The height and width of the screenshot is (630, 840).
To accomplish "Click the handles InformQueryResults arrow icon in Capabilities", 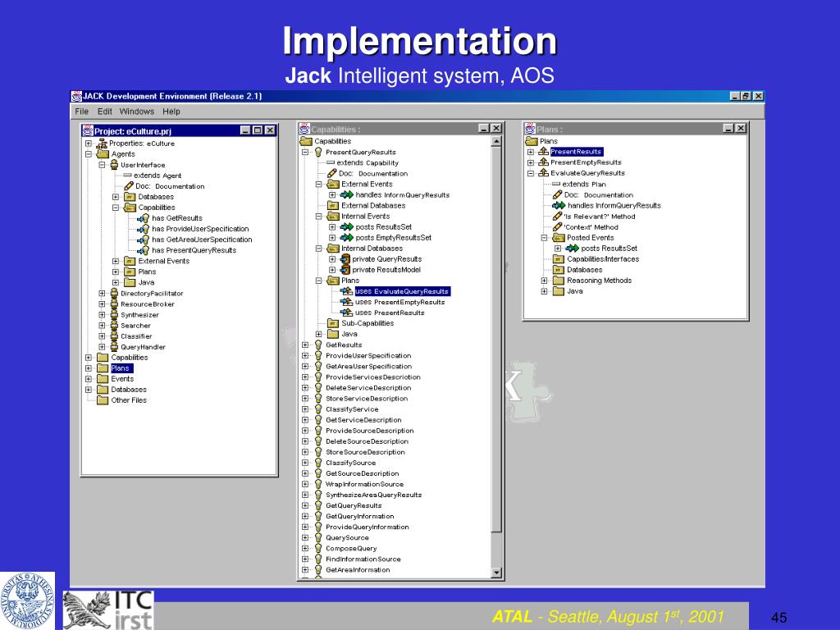I will click(347, 195).
